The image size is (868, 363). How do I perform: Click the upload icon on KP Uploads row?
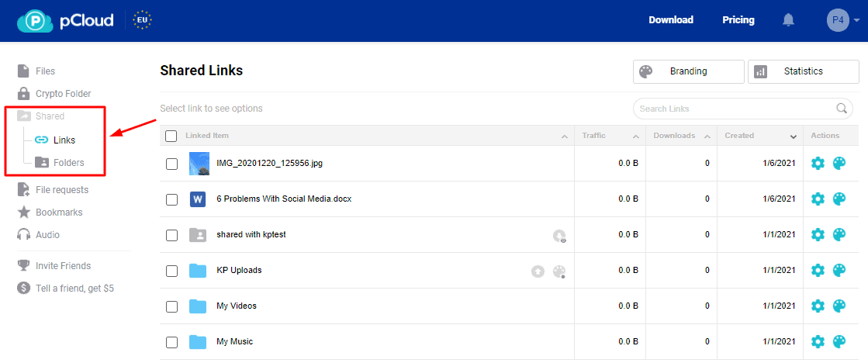(x=538, y=271)
